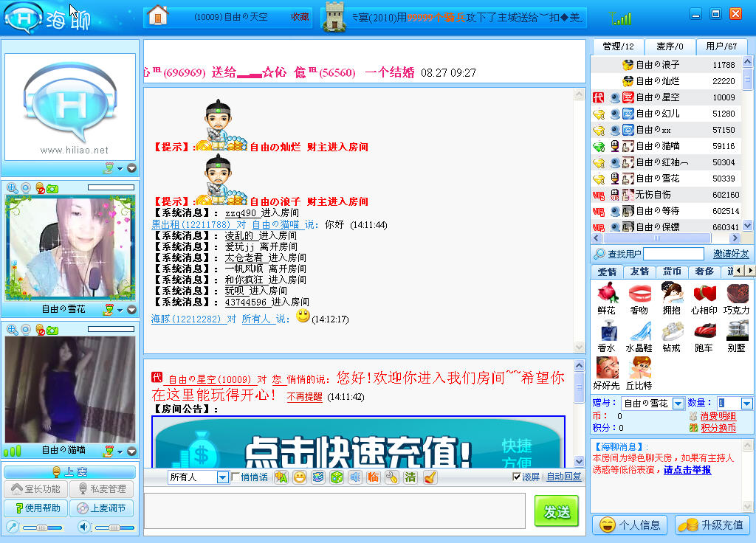Viewport: 756px width, 543px height.
Task: Block audio of 自由の雪花 with mute-user icon
Action: pos(40,188)
